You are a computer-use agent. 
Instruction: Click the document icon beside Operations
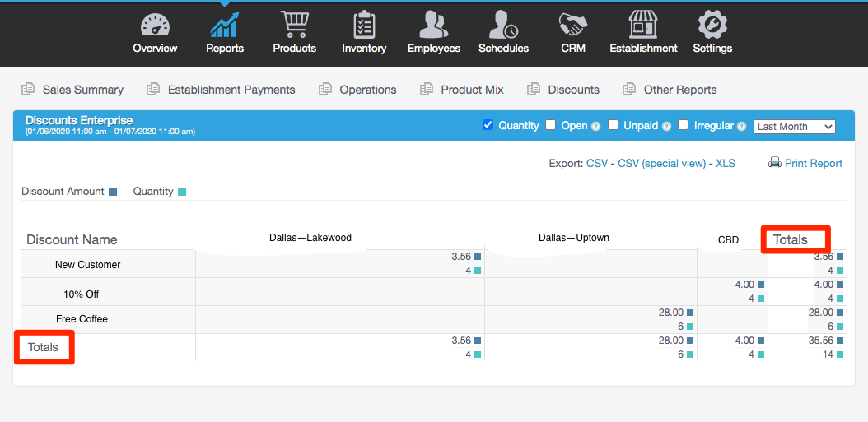(x=325, y=89)
